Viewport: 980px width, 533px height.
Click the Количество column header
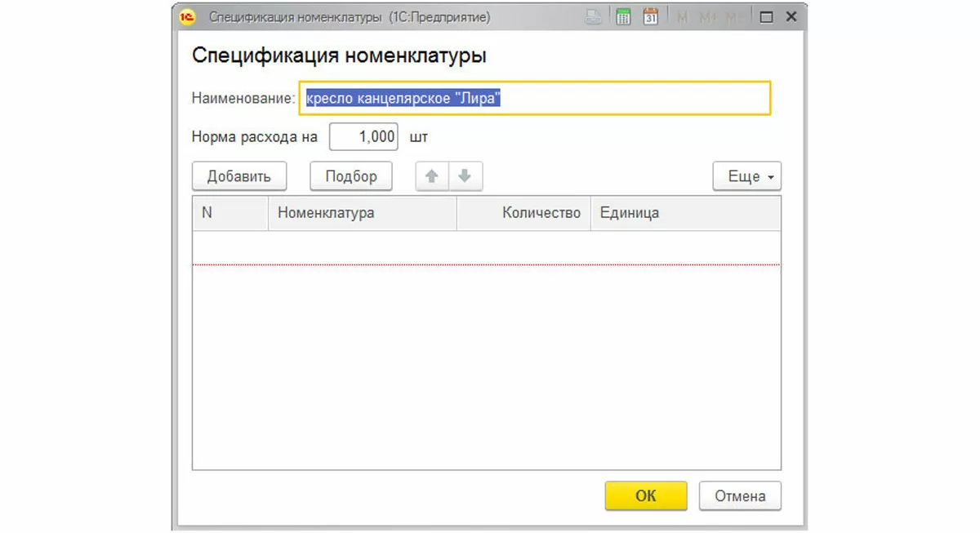[x=523, y=213]
